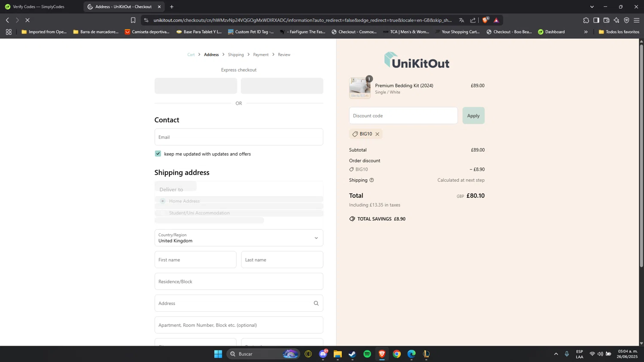Click the UniKitOut logo

(416, 60)
